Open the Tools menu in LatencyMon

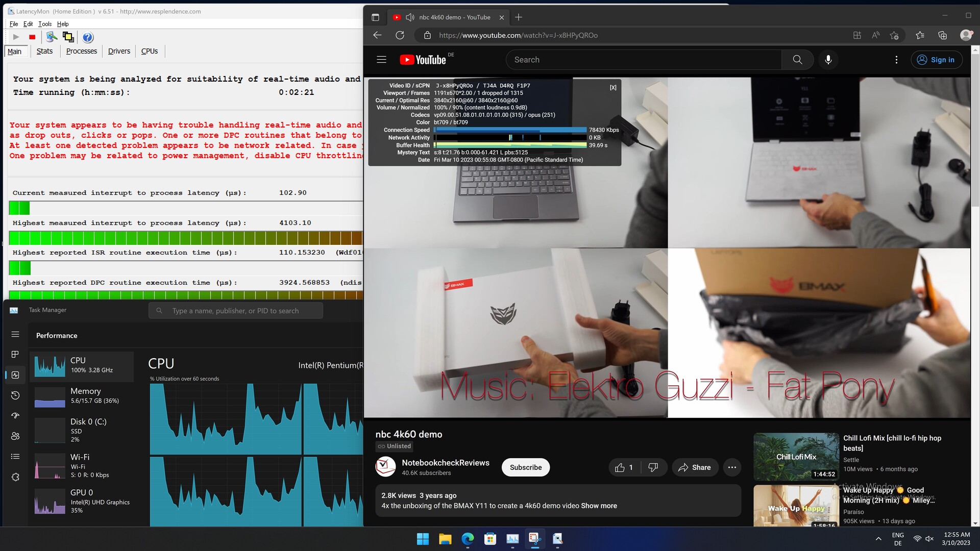pyautogui.click(x=45, y=24)
